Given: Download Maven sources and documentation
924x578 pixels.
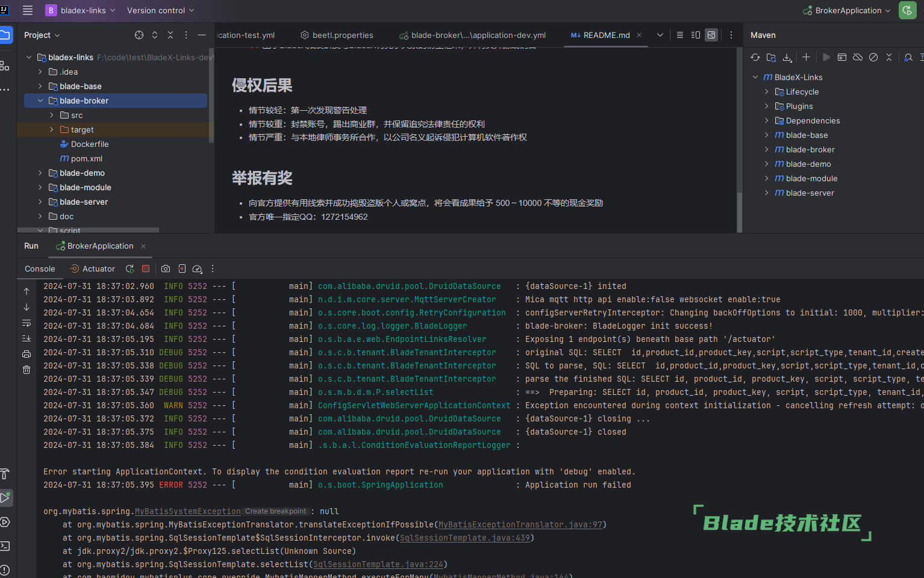Looking at the screenshot, I should [x=787, y=57].
